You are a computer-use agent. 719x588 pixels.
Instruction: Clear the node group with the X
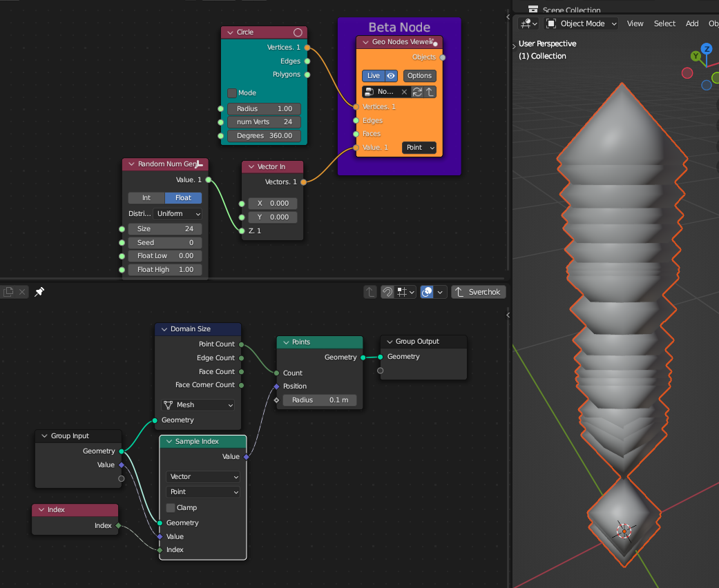click(404, 92)
